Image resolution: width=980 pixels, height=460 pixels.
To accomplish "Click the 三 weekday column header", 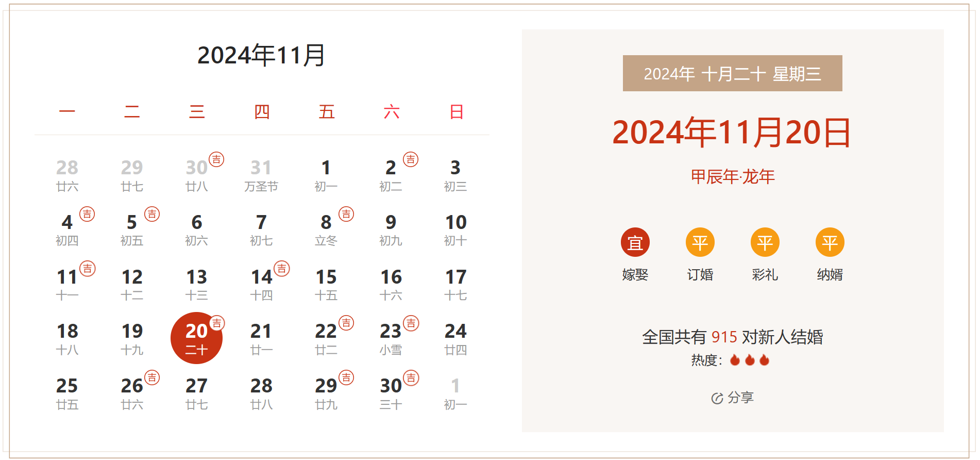I will click(196, 112).
